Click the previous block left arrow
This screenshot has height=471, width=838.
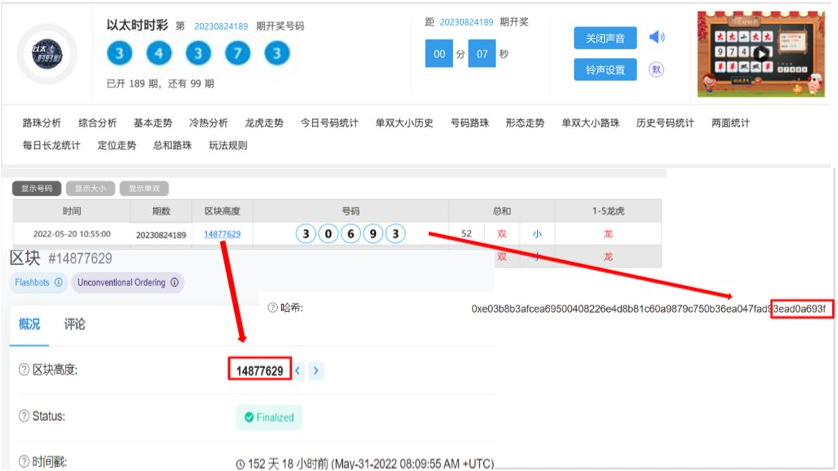coord(297,371)
